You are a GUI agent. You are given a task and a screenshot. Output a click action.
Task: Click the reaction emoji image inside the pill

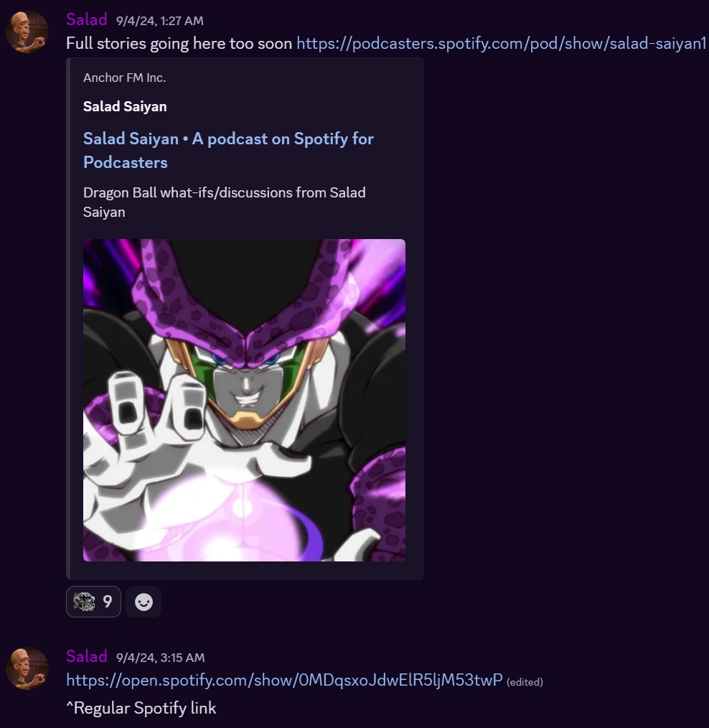click(84, 602)
